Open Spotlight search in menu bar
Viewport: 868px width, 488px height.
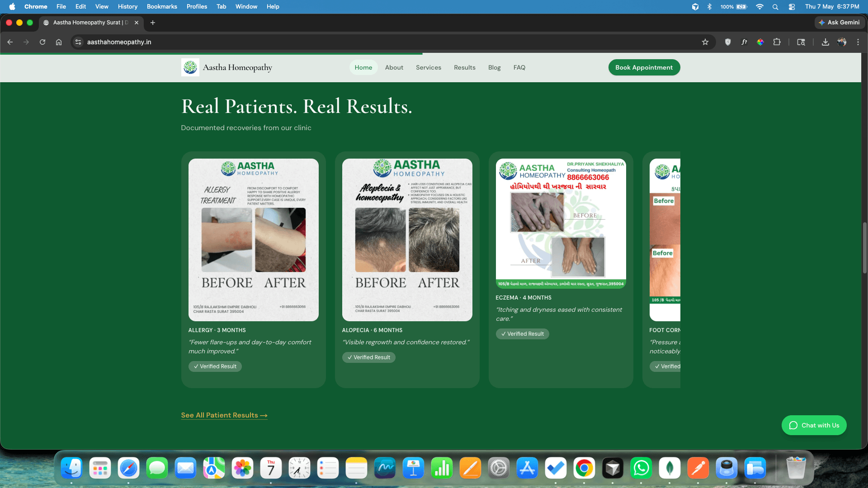(775, 6)
